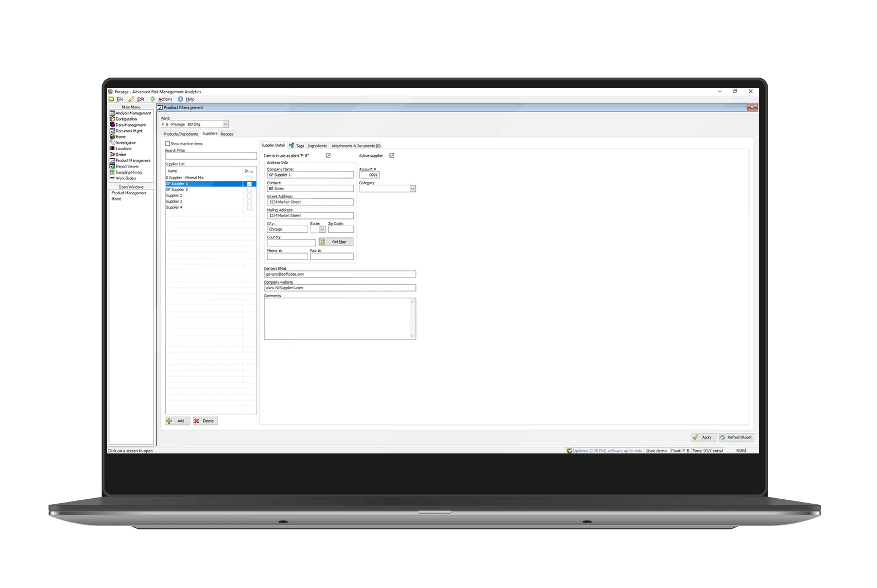Switch to the supplier Ingredients tab
This screenshot has height=588, width=877.
pyautogui.click(x=318, y=146)
